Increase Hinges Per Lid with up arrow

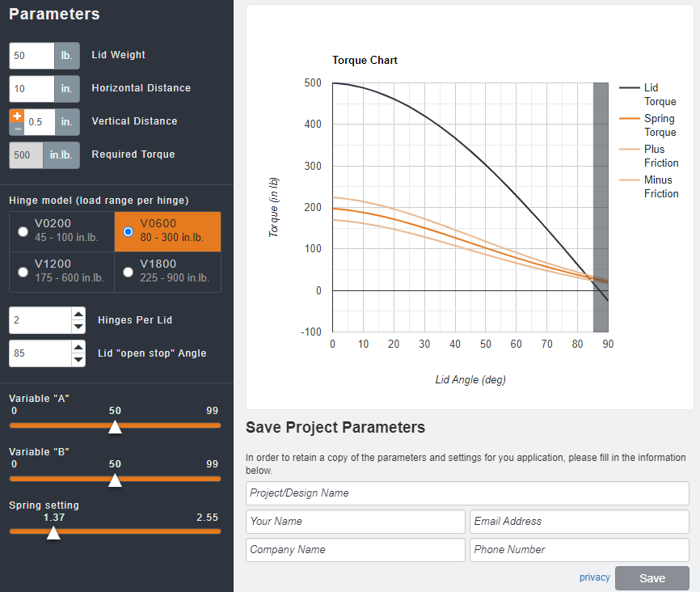(x=78, y=314)
